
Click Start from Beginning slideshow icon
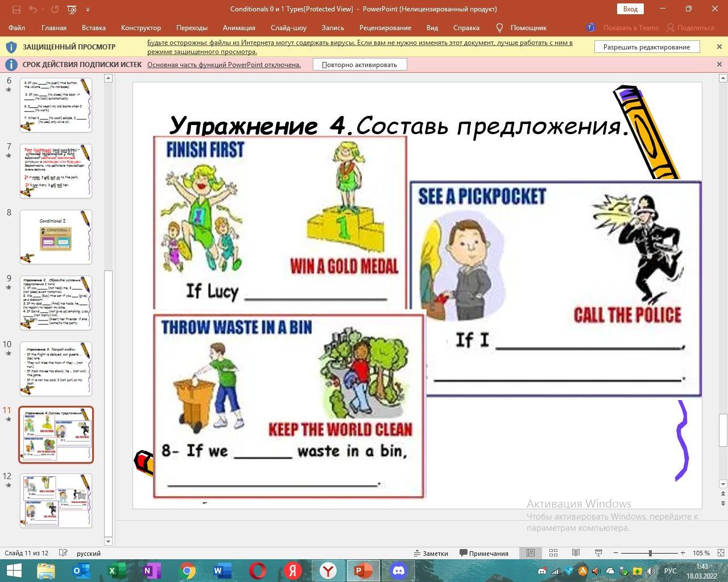(x=72, y=9)
